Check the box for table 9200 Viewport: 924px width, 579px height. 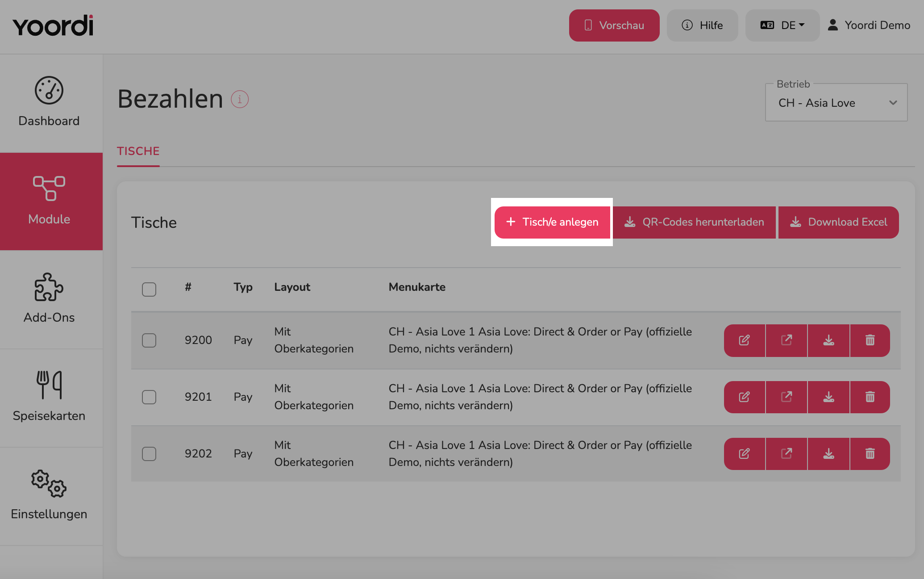[149, 340]
